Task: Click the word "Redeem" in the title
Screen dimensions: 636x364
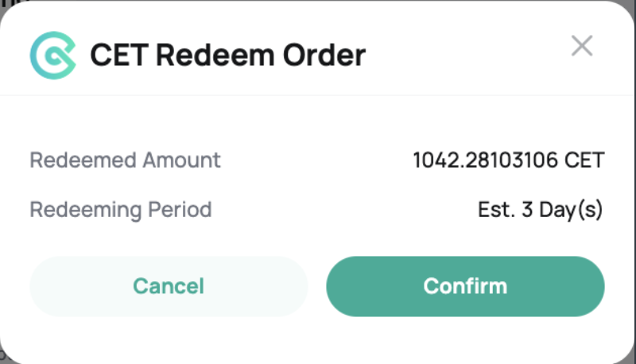Action: point(215,55)
